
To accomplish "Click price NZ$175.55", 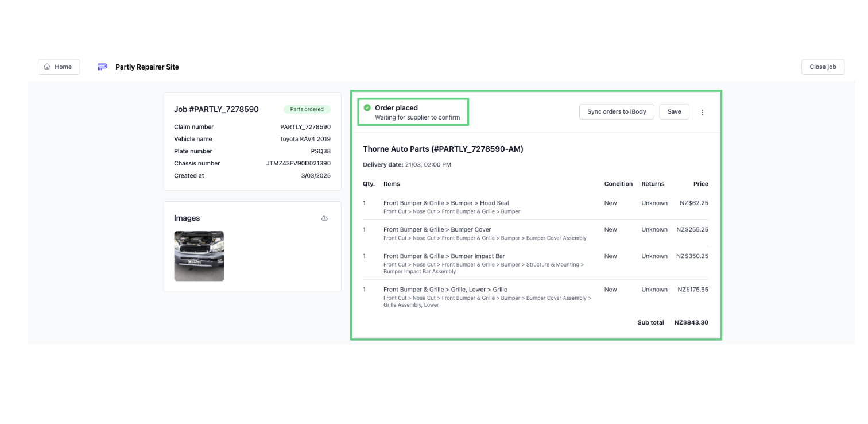I will (x=693, y=290).
